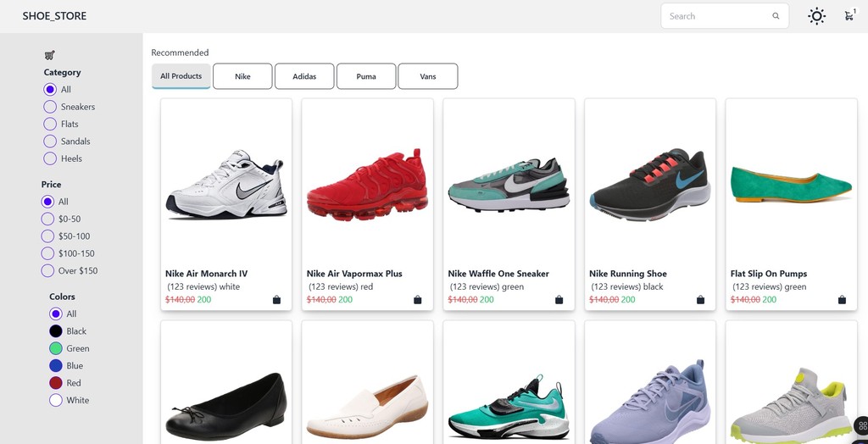This screenshot has width=868, height=444.
Task: Click "(123 reviews) red" under Vapormax Plus
Action: 341,286
